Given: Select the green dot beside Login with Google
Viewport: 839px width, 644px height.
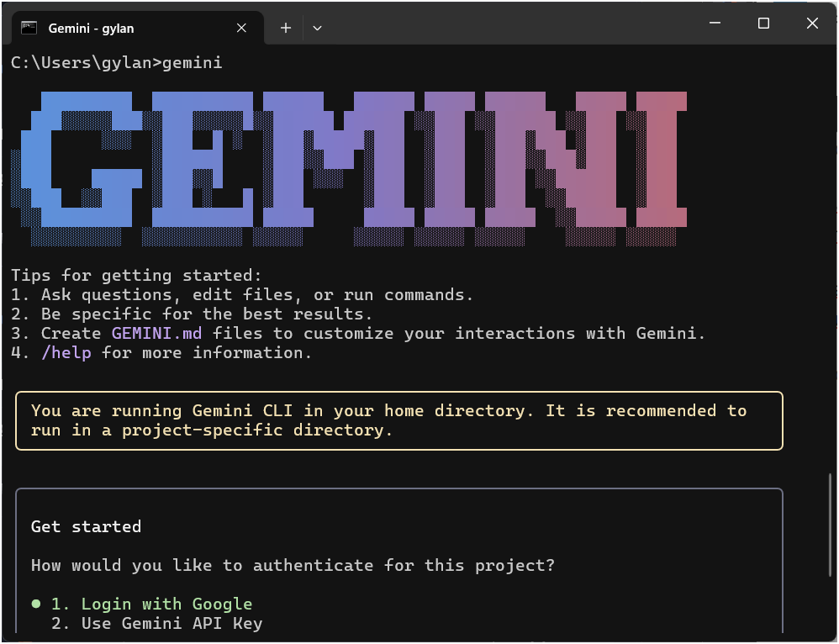Looking at the screenshot, I should [x=36, y=604].
